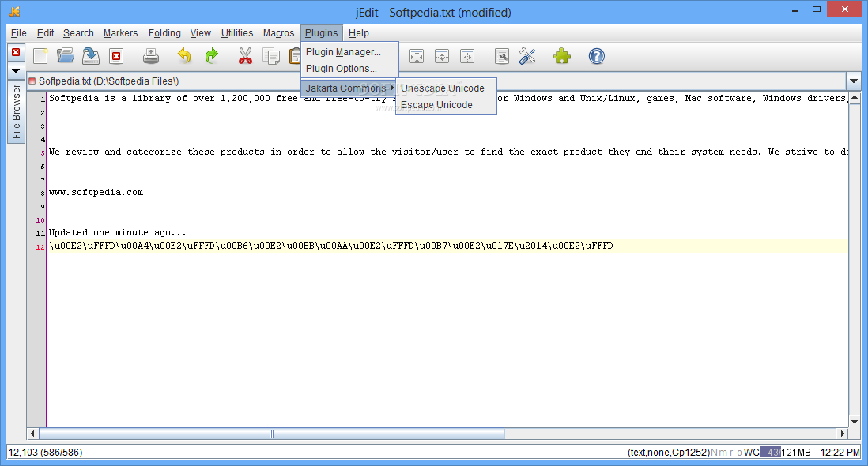Redo with the green arrow icon
This screenshot has height=466, width=868.
211,56
